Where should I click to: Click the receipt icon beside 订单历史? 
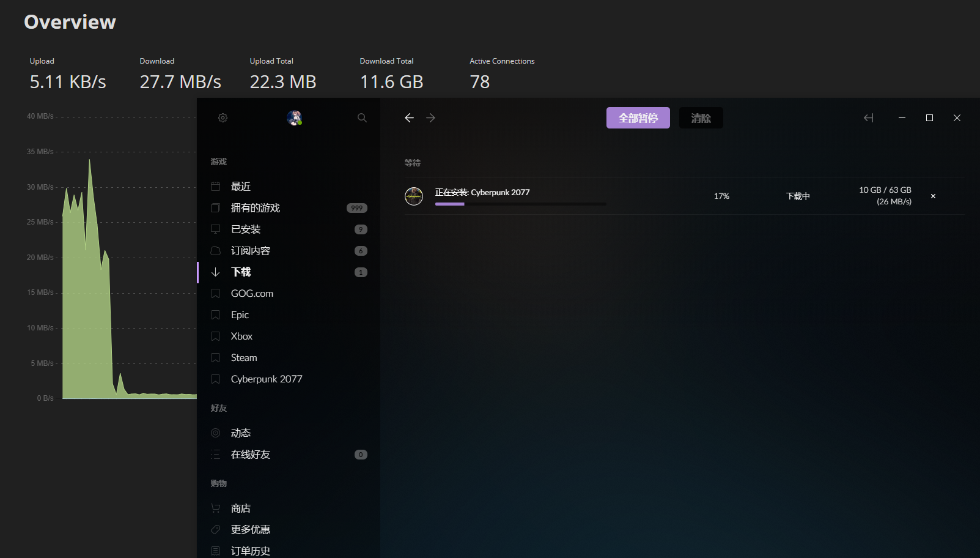tap(215, 551)
